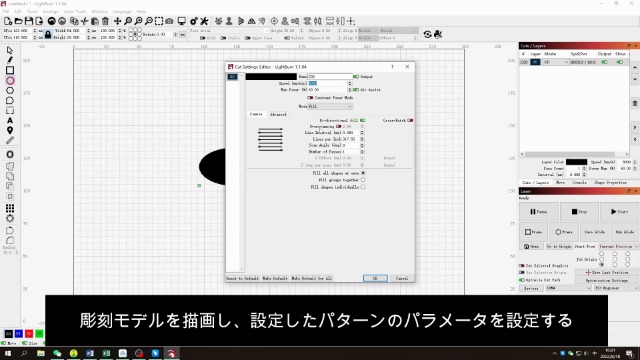Click Go to Origin button
This screenshot has height=360, width=640.
[x=559, y=247]
